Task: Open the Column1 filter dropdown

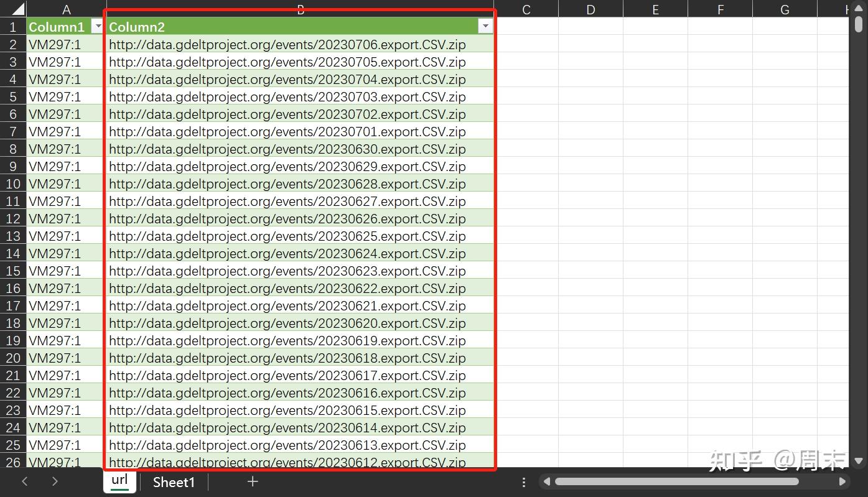Action: coord(97,26)
